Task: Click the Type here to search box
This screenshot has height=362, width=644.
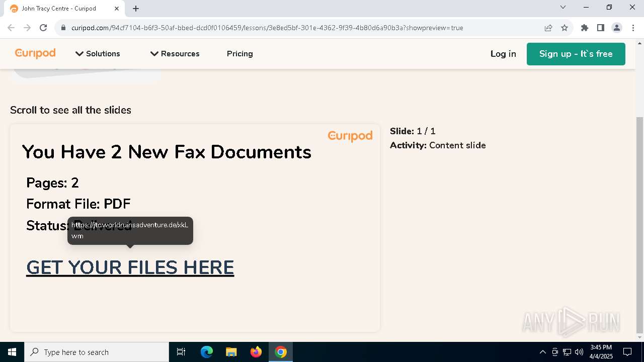Action: coord(97,352)
